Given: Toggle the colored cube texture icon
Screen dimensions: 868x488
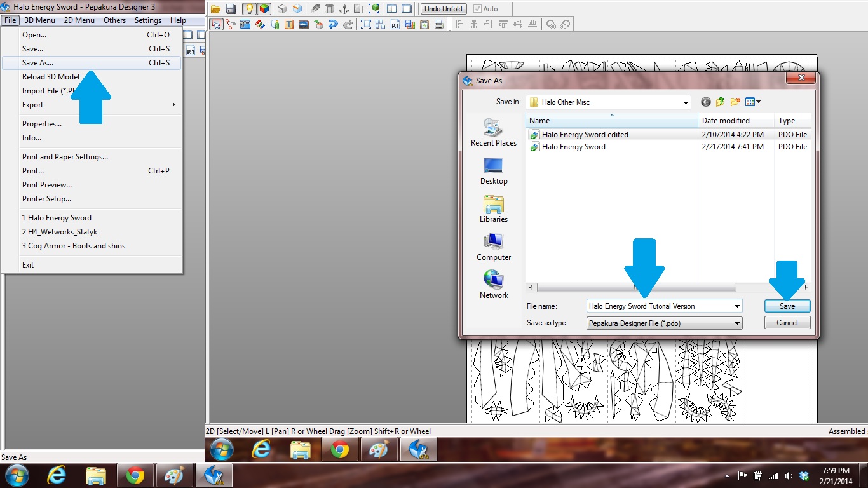Looking at the screenshot, I should 264,9.
